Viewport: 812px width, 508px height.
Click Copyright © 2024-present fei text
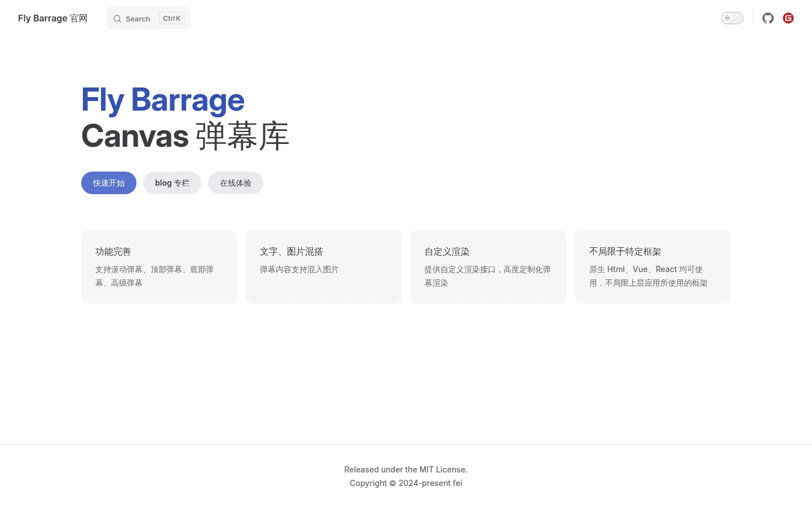click(406, 483)
